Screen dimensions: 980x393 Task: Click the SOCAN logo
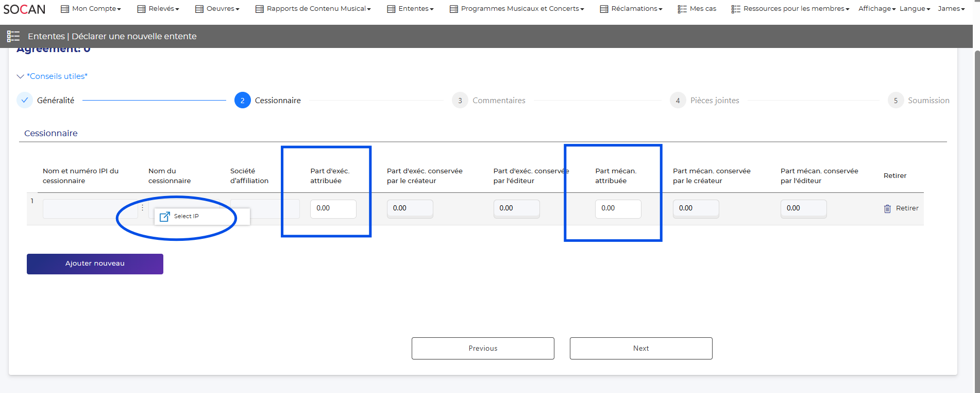24,9
